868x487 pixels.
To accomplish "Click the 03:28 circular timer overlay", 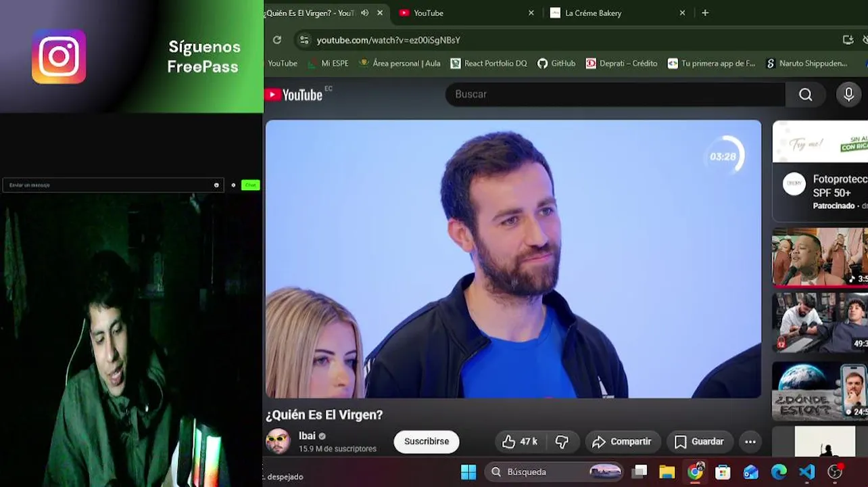I will 723,156.
